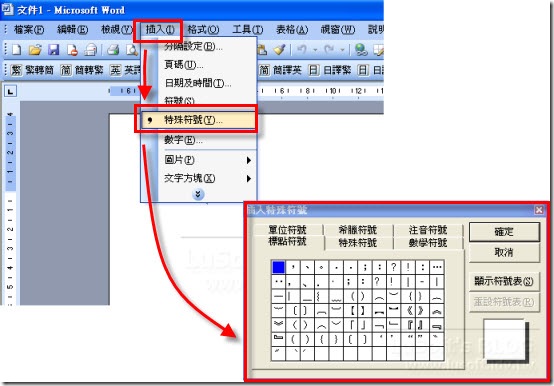The image size is (554, 386).
Task: Click the 確定 button
Action: click(x=504, y=232)
